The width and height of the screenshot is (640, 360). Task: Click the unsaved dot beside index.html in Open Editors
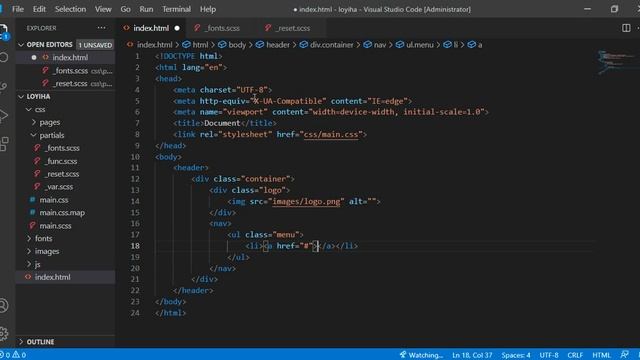pos(34,58)
